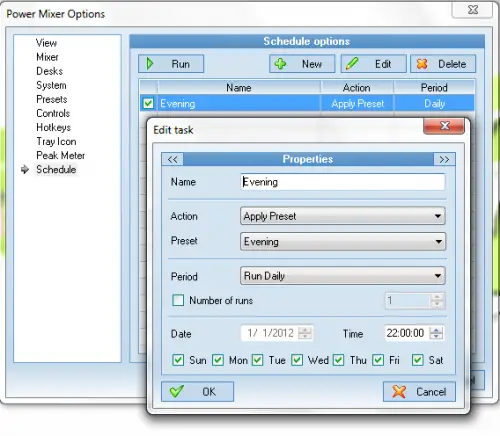Image resolution: width=500 pixels, height=436 pixels.
Task: Toggle the Evening task enabled checkbox
Action: coord(148,103)
